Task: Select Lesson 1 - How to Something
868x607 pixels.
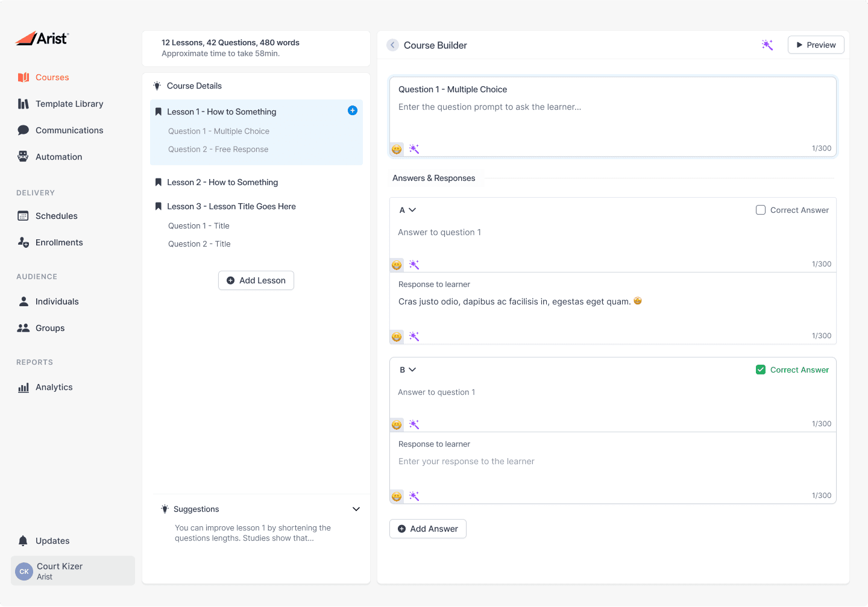Action: click(222, 112)
